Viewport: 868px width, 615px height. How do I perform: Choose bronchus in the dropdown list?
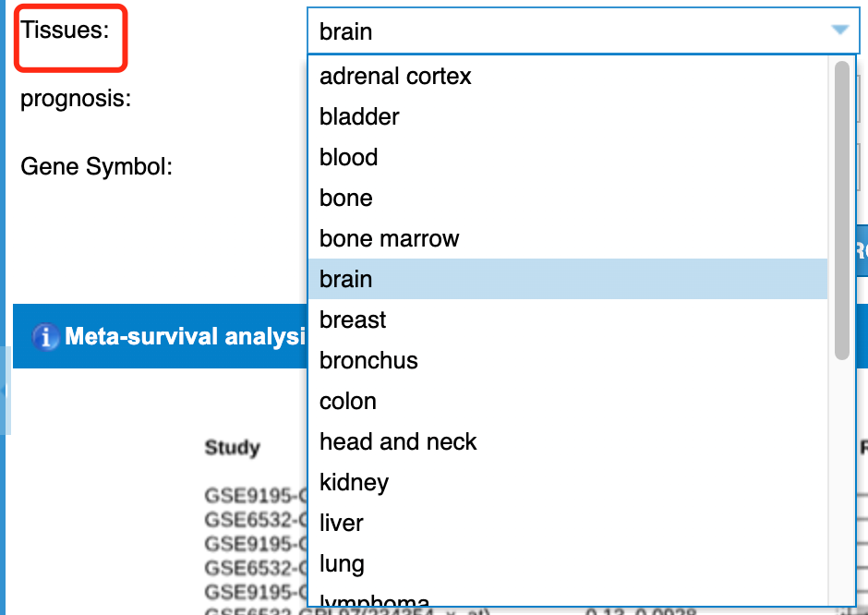pyautogui.click(x=567, y=360)
